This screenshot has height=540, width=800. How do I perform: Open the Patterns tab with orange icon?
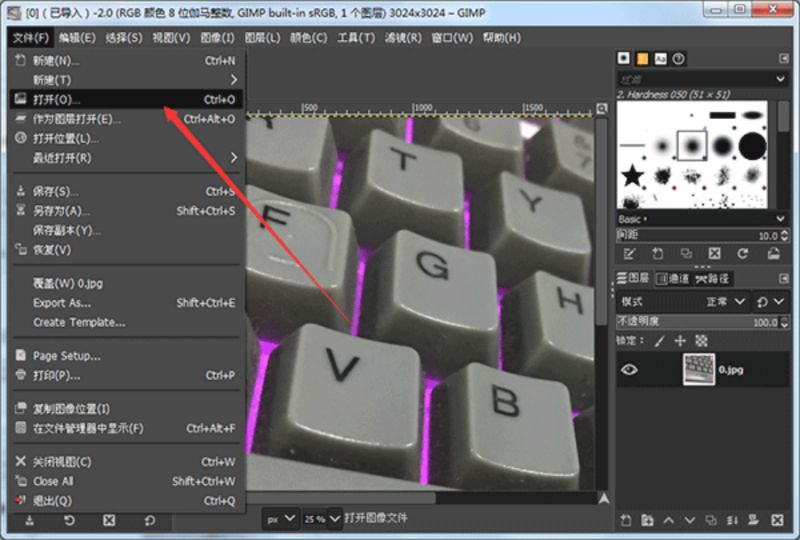pos(642,59)
